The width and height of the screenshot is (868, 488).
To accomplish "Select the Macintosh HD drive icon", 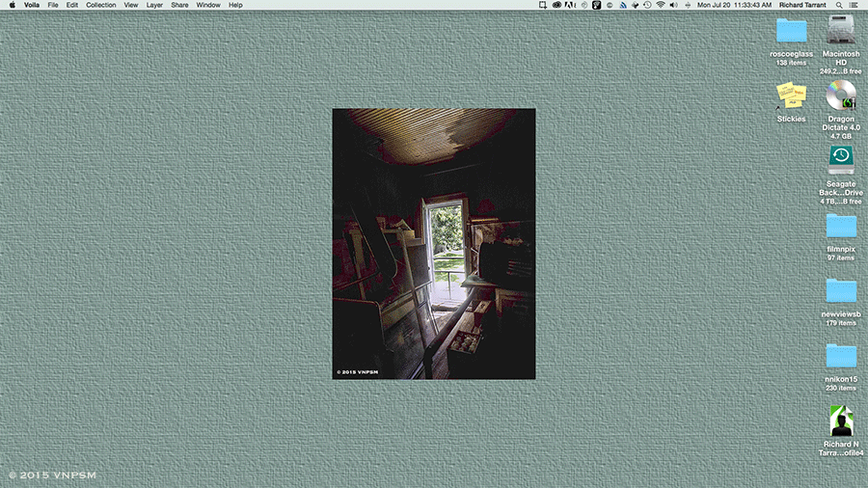I will (840, 33).
